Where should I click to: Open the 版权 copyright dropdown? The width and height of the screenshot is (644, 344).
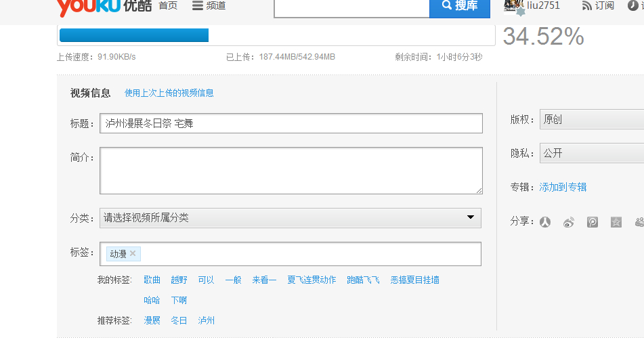tap(592, 119)
